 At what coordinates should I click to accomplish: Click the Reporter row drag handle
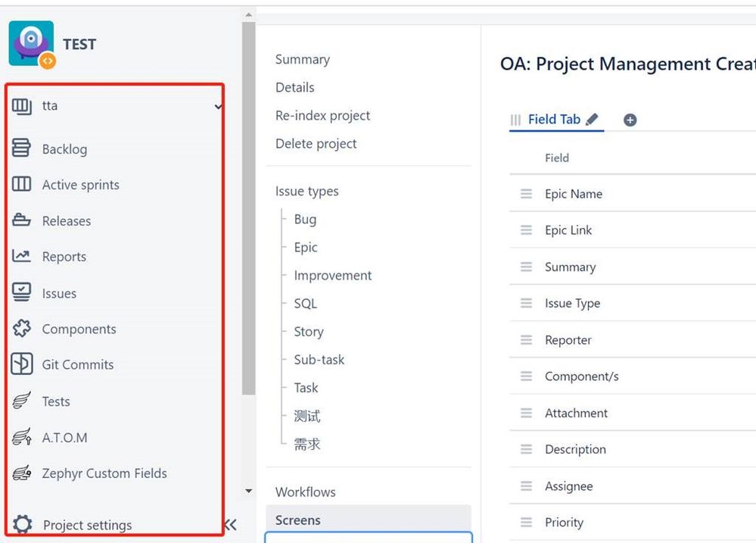(x=526, y=340)
